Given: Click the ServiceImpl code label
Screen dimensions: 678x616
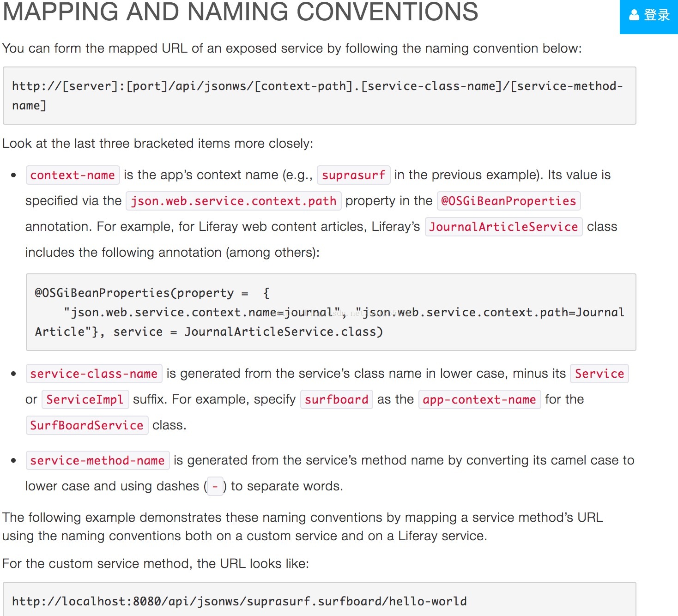Looking at the screenshot, I should click(x=85, y=399).
